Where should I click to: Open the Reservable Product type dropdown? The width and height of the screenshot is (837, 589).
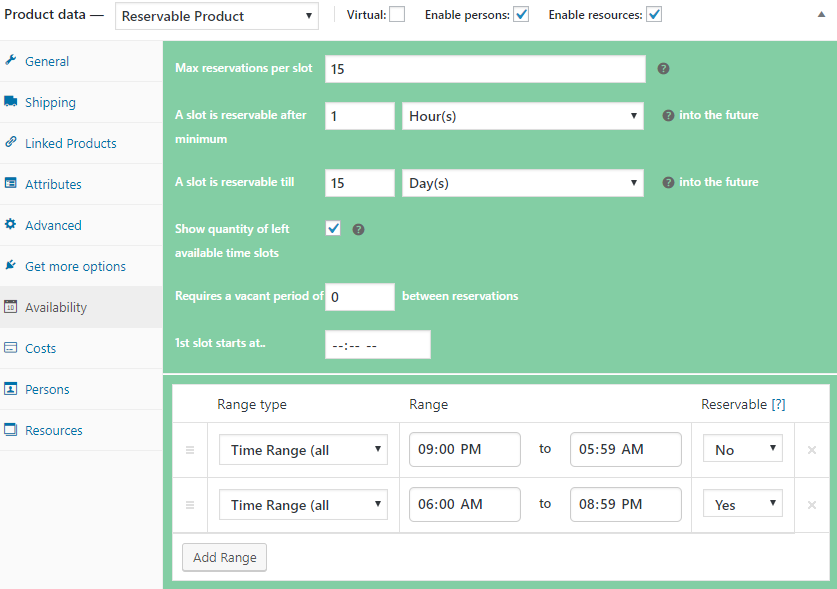(216, 16)
